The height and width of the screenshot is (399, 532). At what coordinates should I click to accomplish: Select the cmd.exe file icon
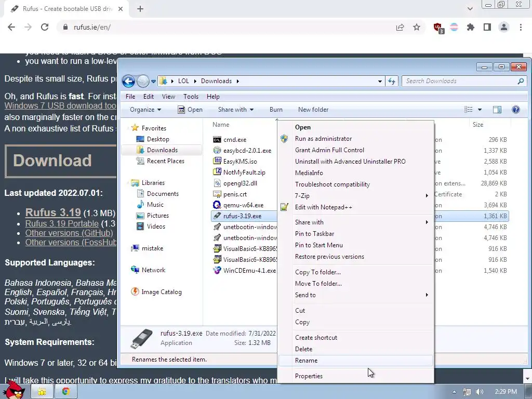coord(217,139)
